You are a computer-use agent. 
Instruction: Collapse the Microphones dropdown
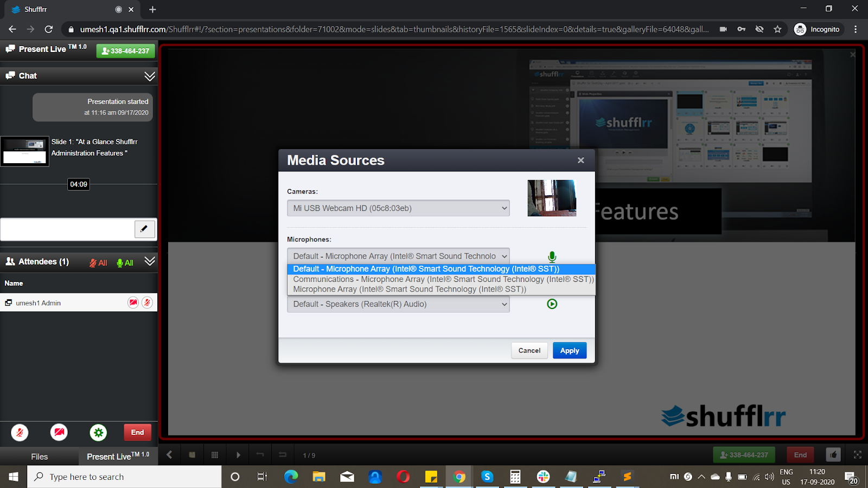[398, 256]
